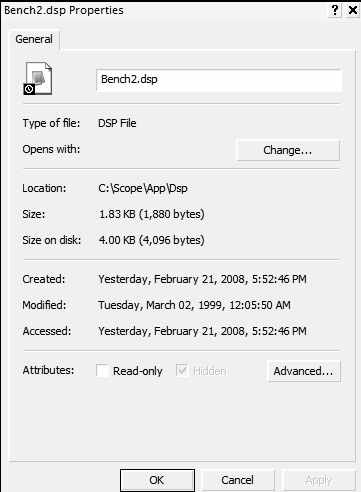This screenshot has height=492, width=361.
Task: Click into the Bench2.dsp filename field
Action: [x=219, y=80]
